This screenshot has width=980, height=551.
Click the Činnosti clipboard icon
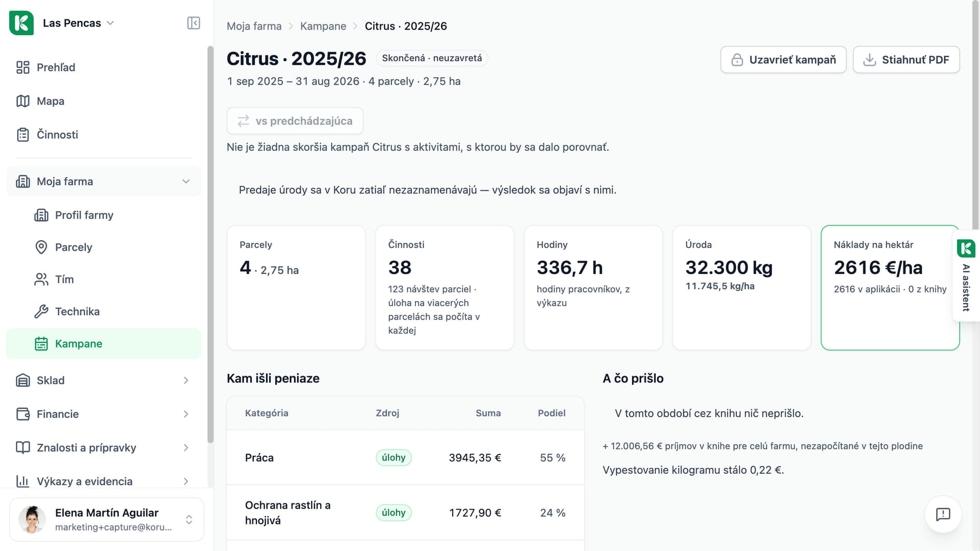tap(23, 135)
